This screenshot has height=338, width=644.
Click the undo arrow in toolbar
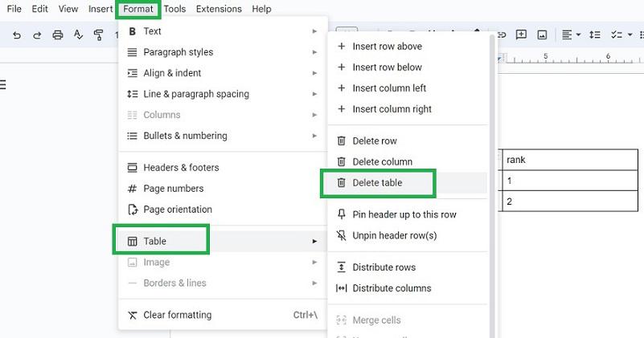coord(17,35)
